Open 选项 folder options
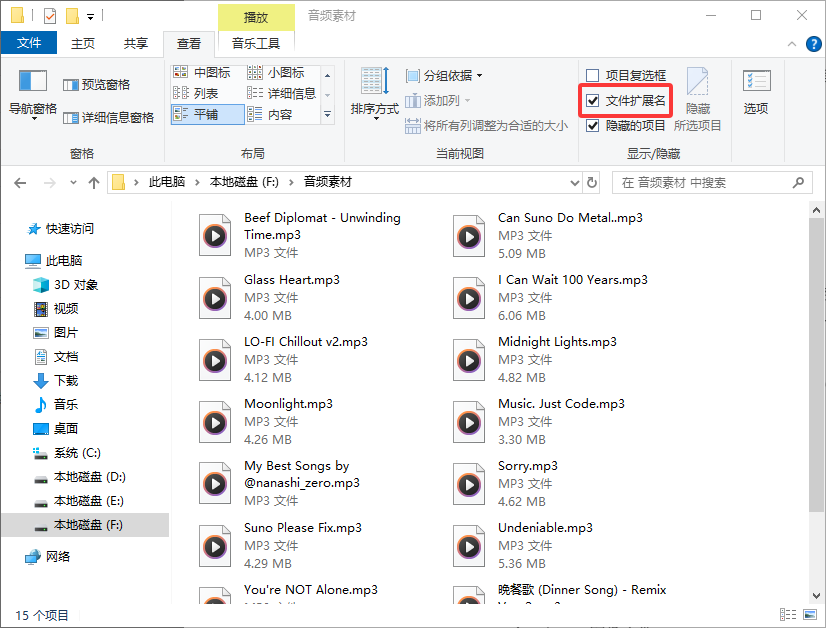Viewport: 826px width, 628px height. 756,92
